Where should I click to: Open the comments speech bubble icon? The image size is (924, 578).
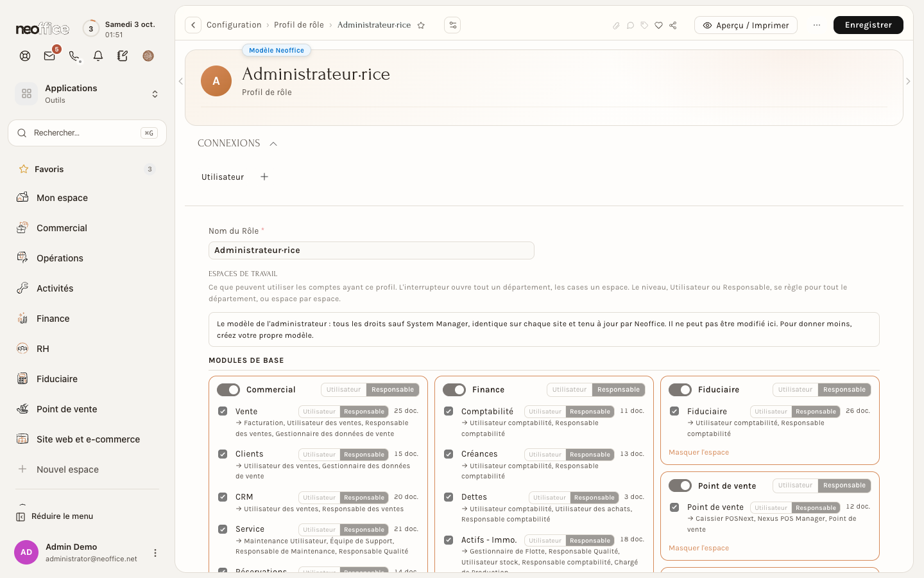(x=630, y=26)
